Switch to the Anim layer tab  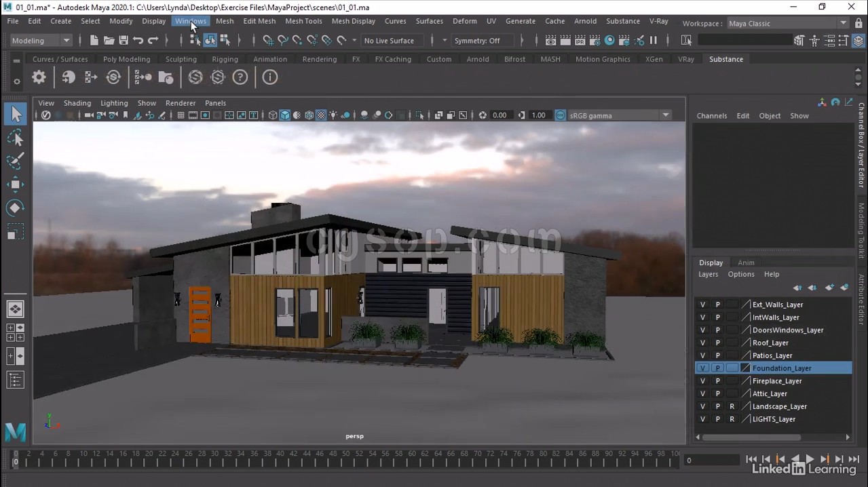tap(746, 262)
